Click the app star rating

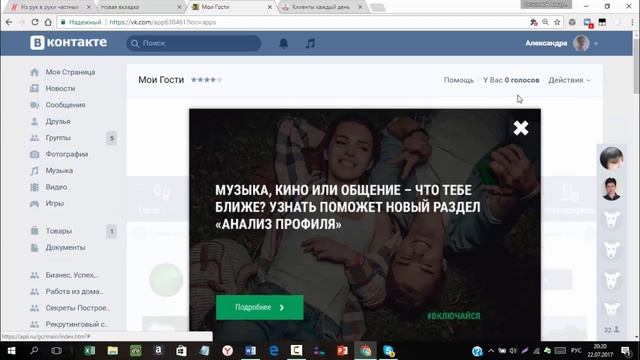pos(207,80)
